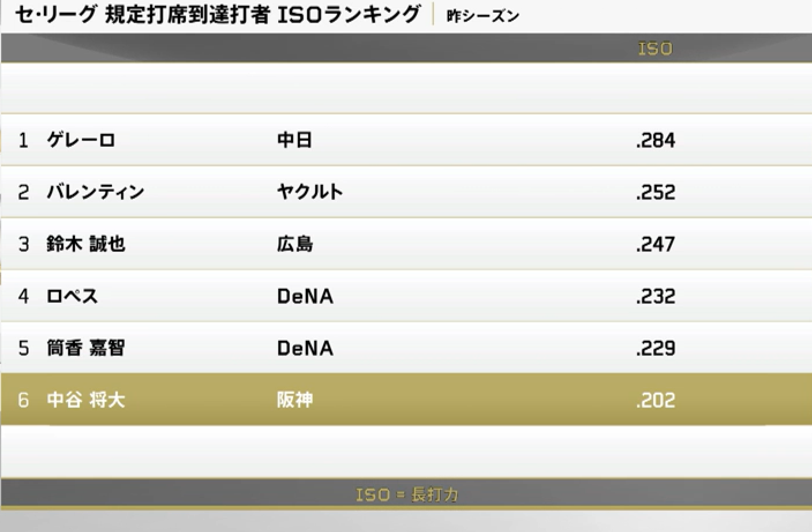Select the ロペス player name in row 4
Viewport: 812px width, 532px height.
tap(72, 296)
